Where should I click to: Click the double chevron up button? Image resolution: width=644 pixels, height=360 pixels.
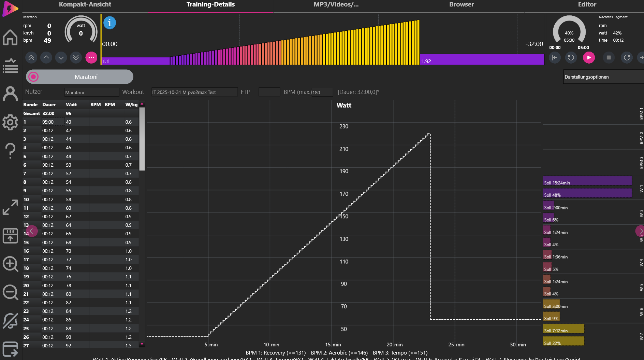[31, 57]
